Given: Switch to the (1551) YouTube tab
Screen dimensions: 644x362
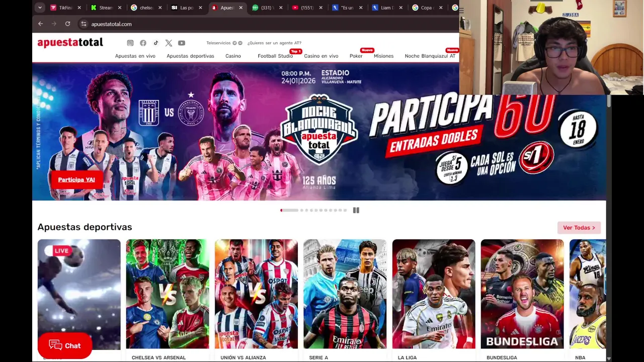Looking at the screenshot, I should [x=307, y=8].
